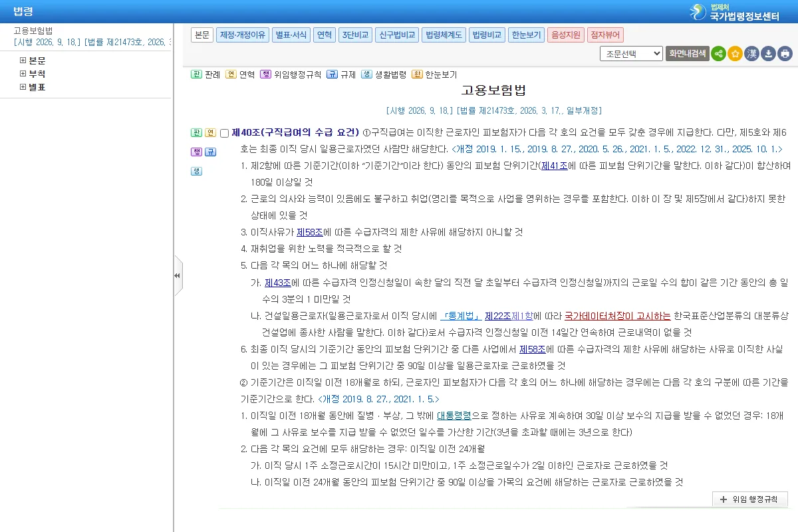The height and width of the screenshot is (532, 798).
Task: Collapse the left panel with the arrow handle
Action: [x=178, y=275]
